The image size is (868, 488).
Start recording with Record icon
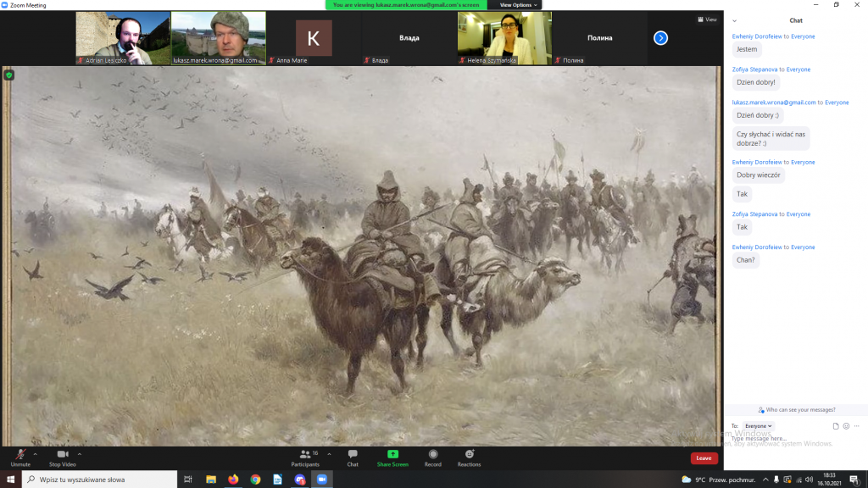[x=433, y=455]
